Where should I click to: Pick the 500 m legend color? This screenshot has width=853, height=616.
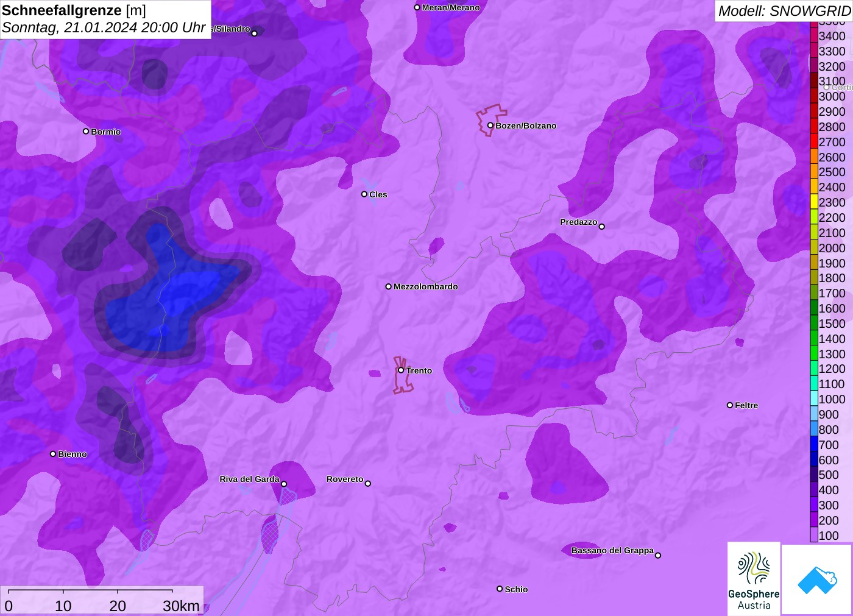point(814,475)
